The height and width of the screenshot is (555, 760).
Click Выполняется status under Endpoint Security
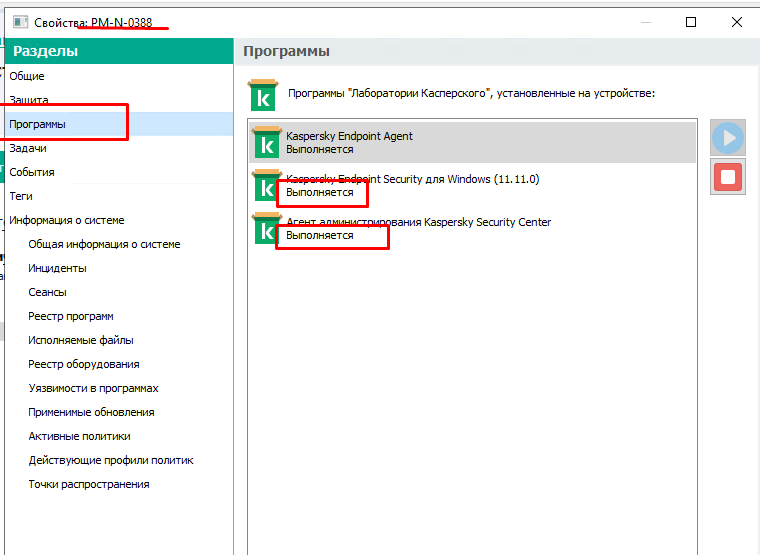tap(320, 192)
